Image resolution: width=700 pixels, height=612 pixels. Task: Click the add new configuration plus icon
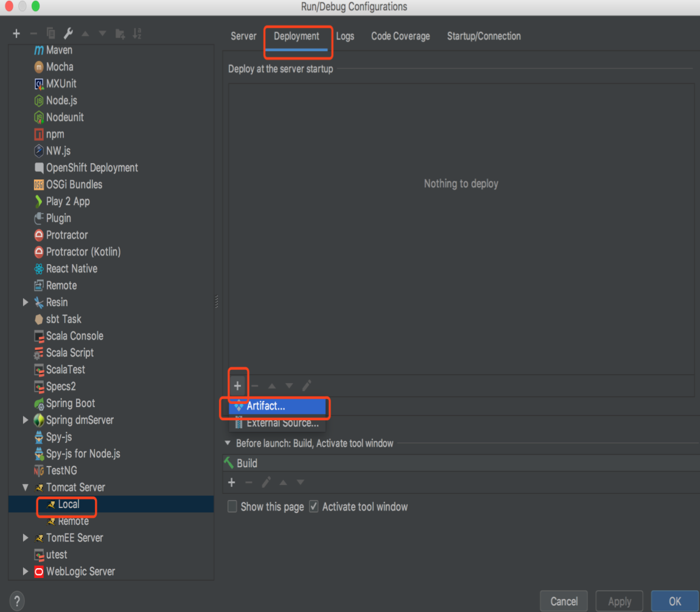pyautogui.click(x=16, y=33)
